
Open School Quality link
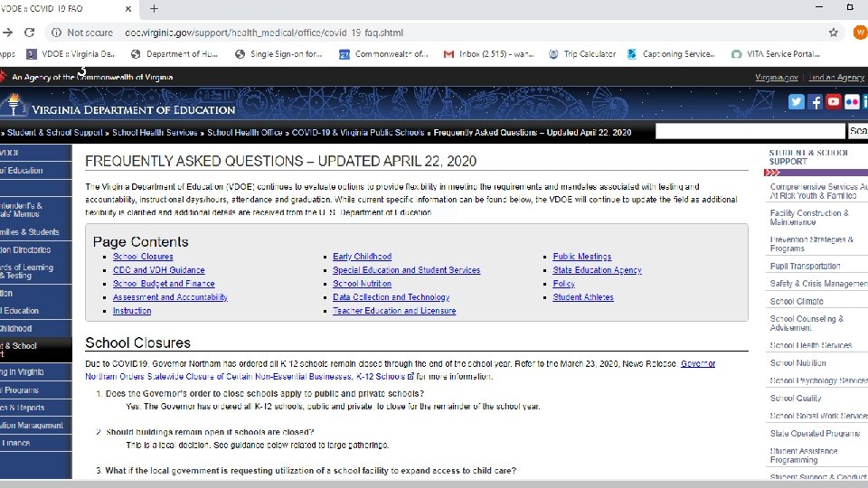click(x=796, y=399)
